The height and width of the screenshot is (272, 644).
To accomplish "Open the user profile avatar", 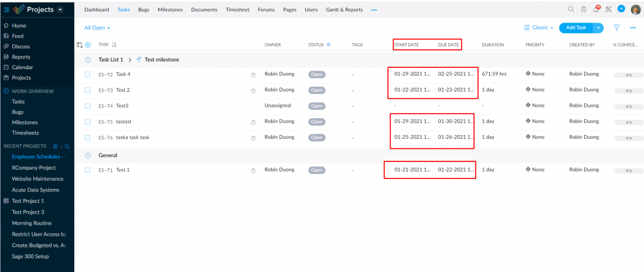I will point(635,9).
